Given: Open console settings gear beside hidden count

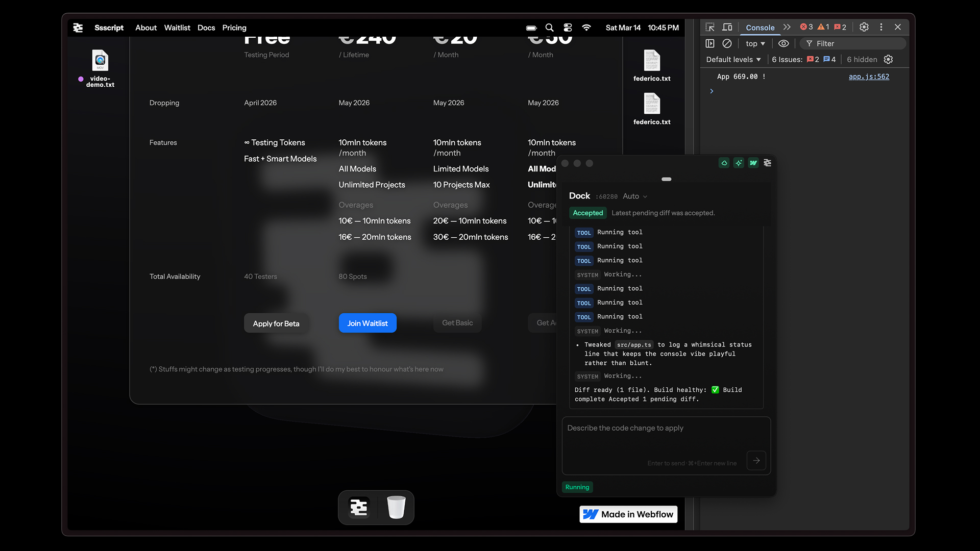Looking at the screenshot, I should 888,60.
